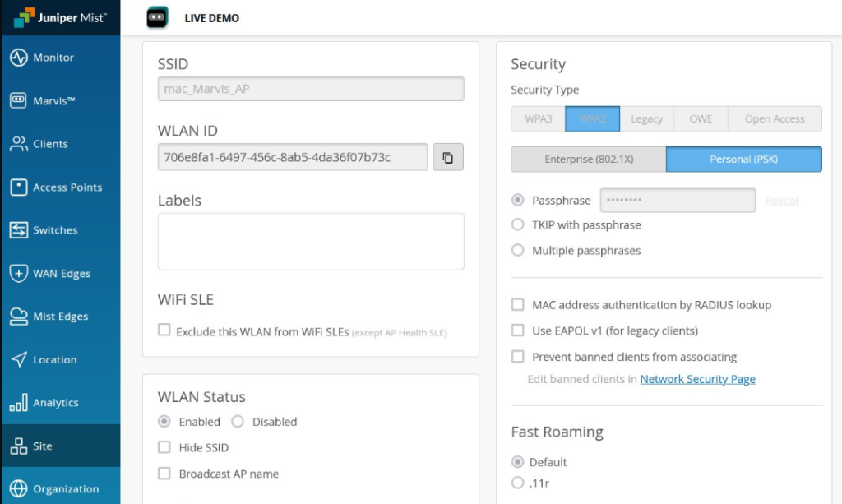Switch to Enterprise (802.1X) mode
The width and height of the screenshot is (842, 504).
pos(589,159)
